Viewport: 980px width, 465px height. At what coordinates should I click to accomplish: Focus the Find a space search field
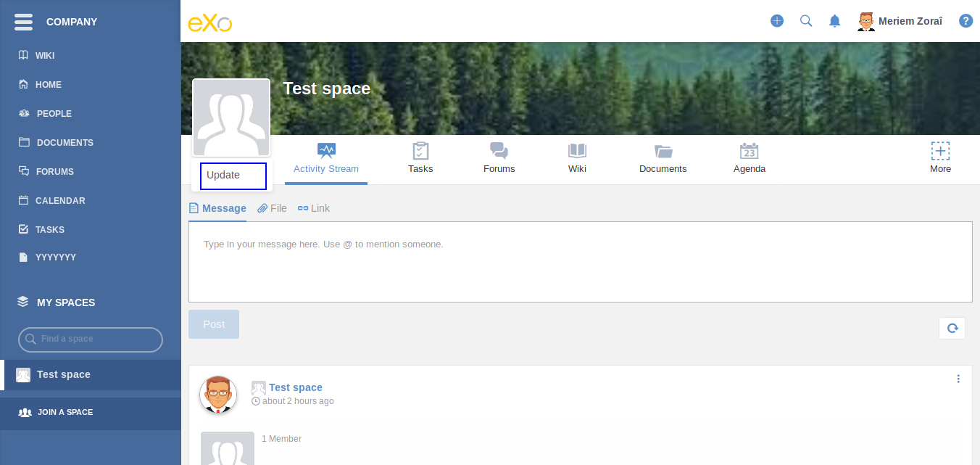91,340
